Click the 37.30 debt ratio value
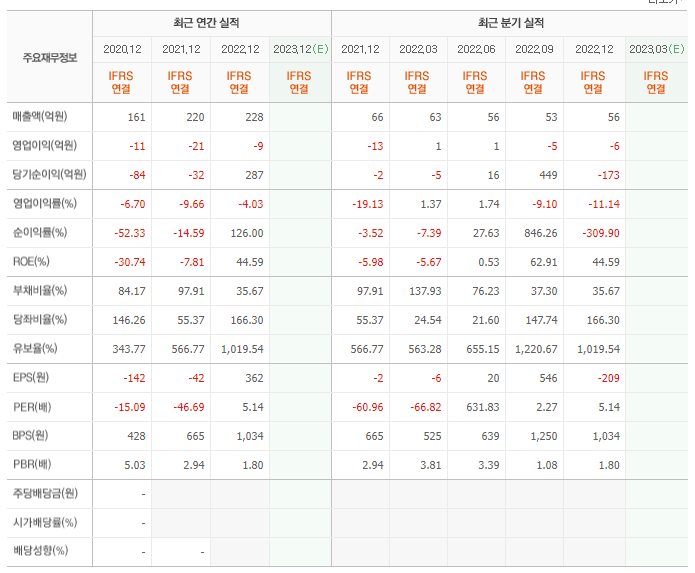The image size is (695, 573). pos(544,292)
